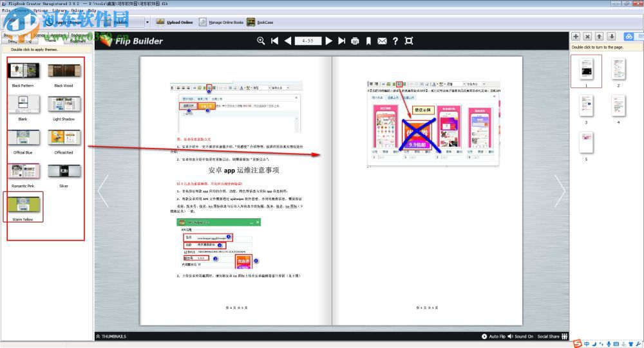The height and width of the screenshot is (348, 644).
Task: Toggle Sound On speaker control
Action: pos(520,336)
